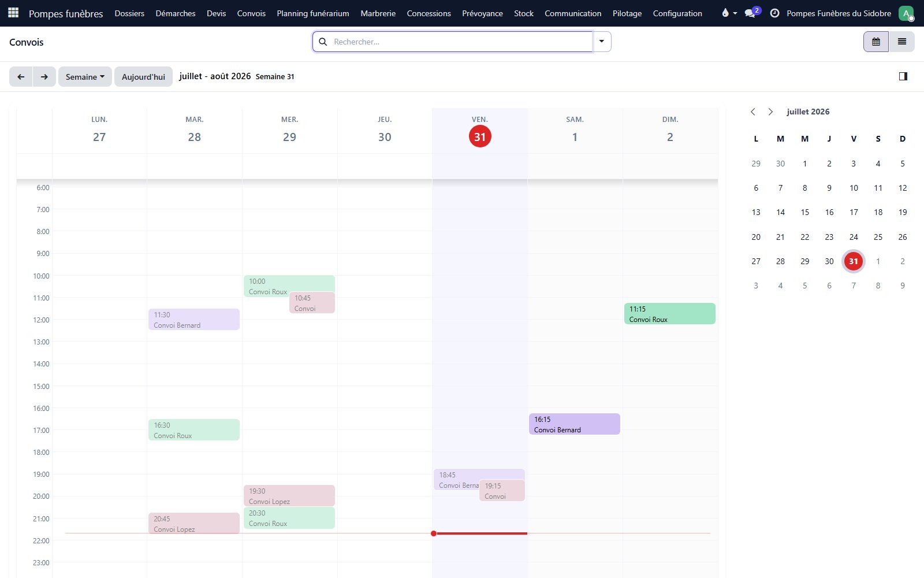
Task: Click the Aujourd'hui button
Action: pos(143,77)
